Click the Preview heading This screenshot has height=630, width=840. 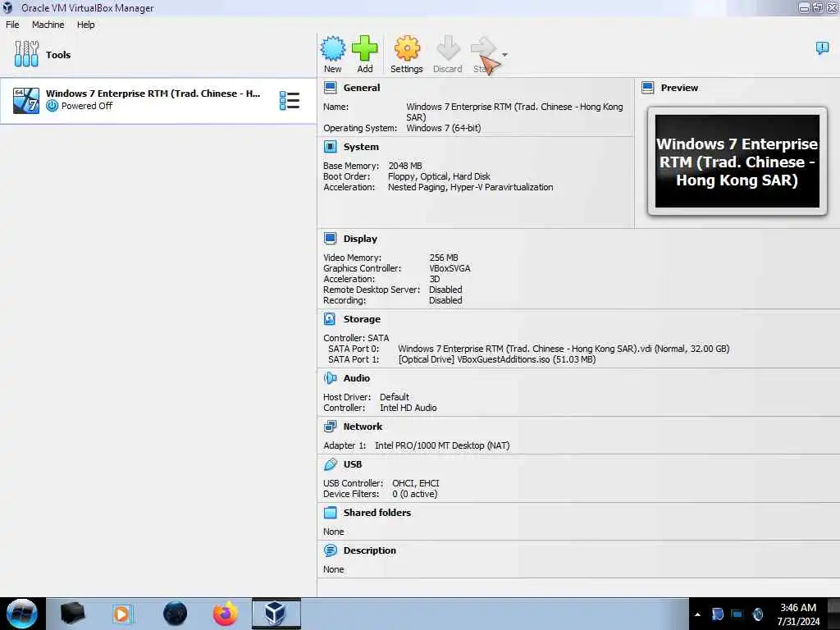[x=679, y=88]
